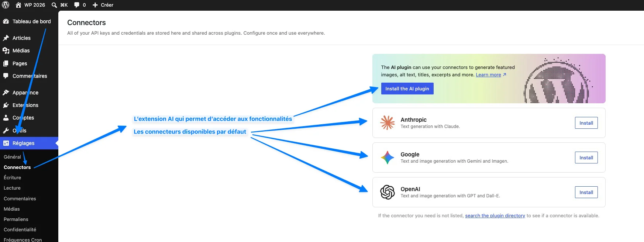Open the Extensions menu
The image size is (644, 242).
[25, 105]
